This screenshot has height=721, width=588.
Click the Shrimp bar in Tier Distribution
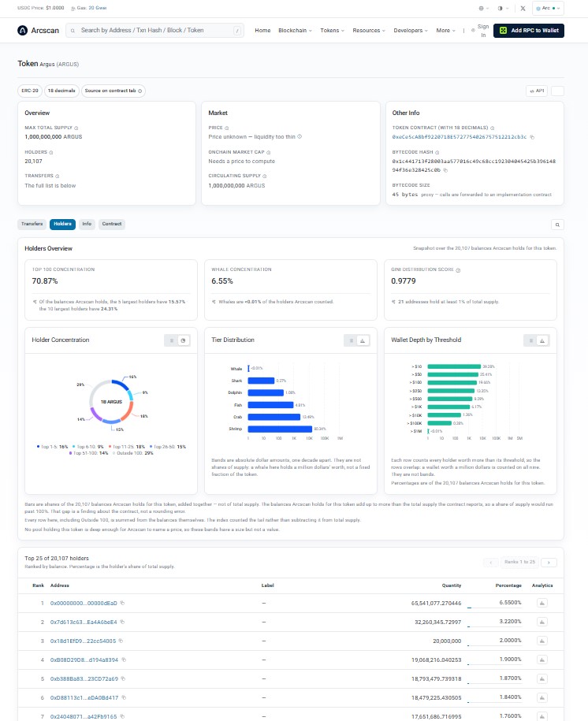coord(280,429)
